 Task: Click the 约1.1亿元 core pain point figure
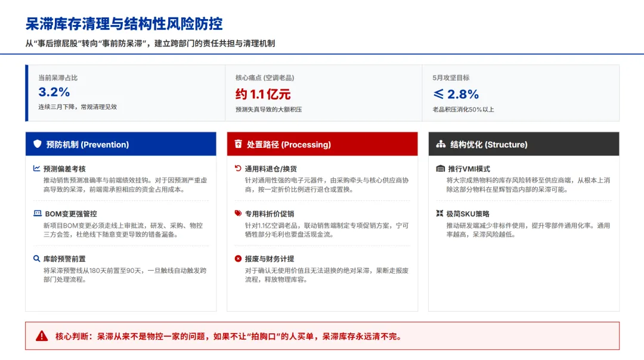[x=263, y=94]
